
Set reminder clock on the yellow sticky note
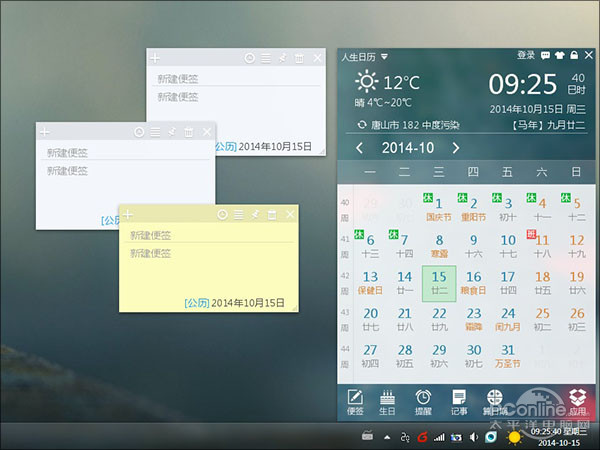point(222,215)
